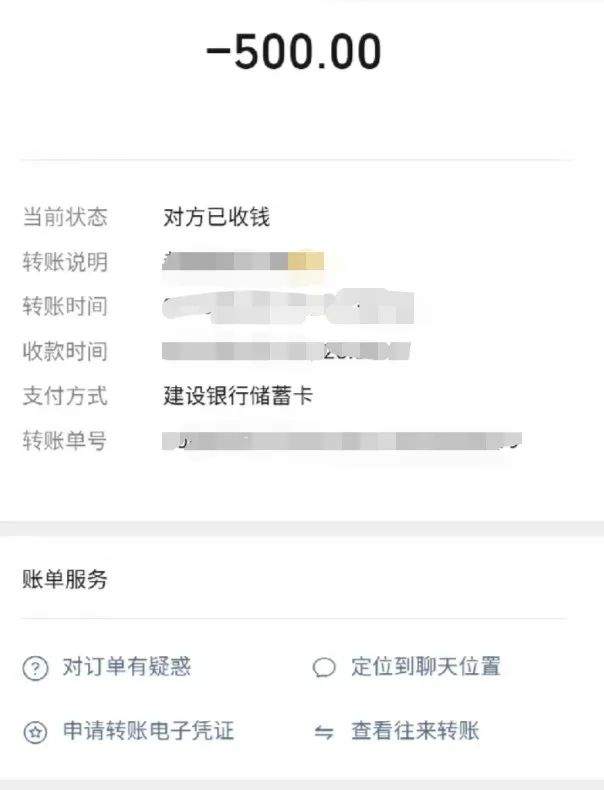604x790 pixels.
Task: Click the 转账单号 label
Action: pyautogui.click(x=65, y=440)
